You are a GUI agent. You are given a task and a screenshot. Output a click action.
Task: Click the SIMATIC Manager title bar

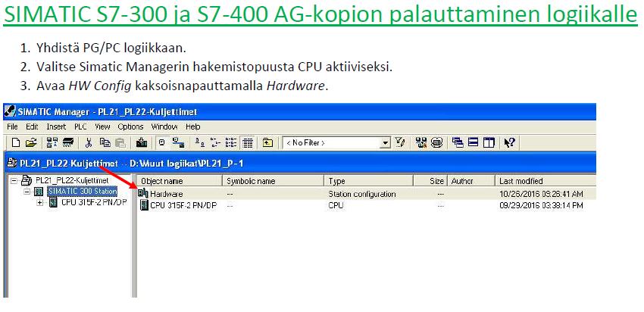300,111
